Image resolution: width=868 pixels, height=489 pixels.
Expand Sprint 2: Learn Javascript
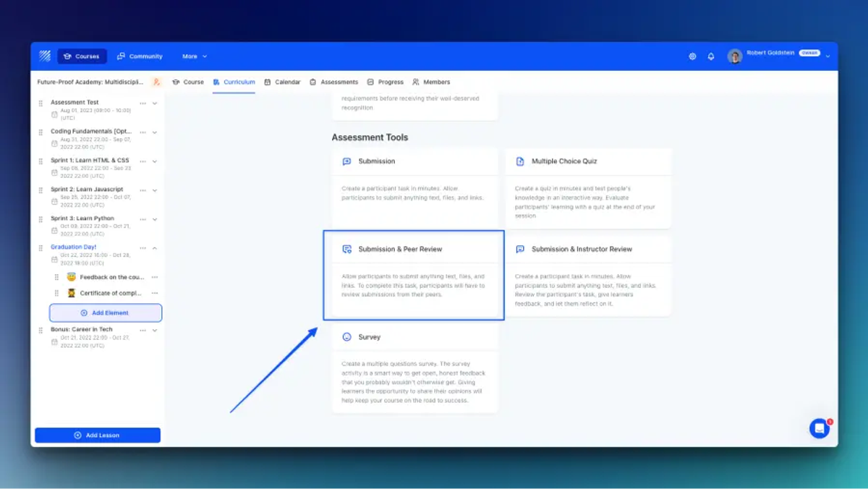(x=155, y=190)
